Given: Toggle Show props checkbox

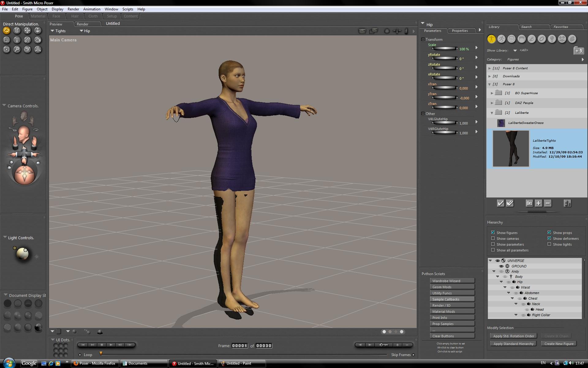Looking at the screenshot, I should (549, 232).
